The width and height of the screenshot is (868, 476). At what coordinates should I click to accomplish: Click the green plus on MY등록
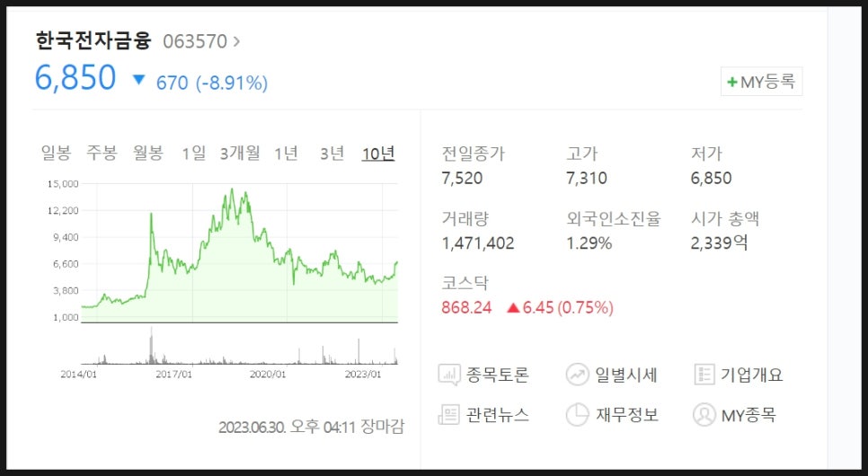coord(731,82)
